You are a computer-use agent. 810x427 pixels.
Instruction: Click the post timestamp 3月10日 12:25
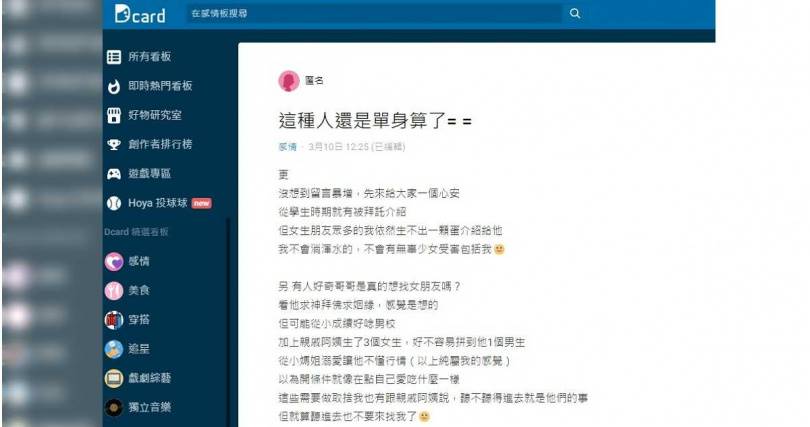tap(338, 147)
